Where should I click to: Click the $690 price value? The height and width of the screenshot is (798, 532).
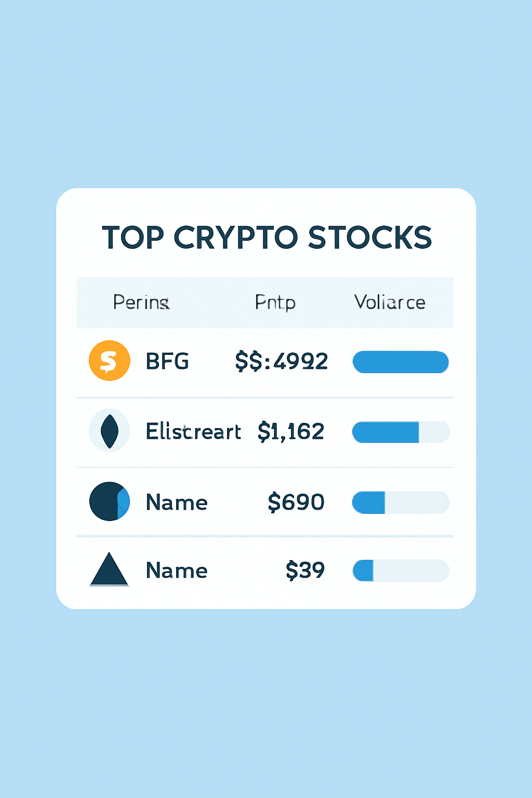(296, 502)
